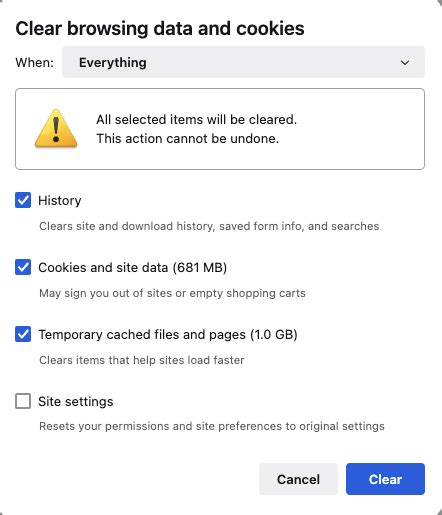Image resolution: width=442 pixels, height=515 pixels.
Task: Click the yellow warning triangle icon
Action: (56, 129)
